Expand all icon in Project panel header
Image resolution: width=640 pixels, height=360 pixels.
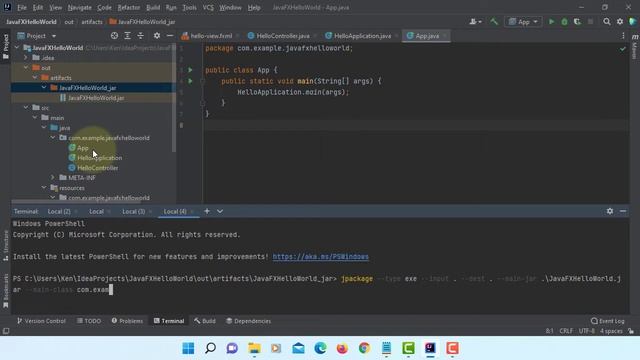coord(127,36)
